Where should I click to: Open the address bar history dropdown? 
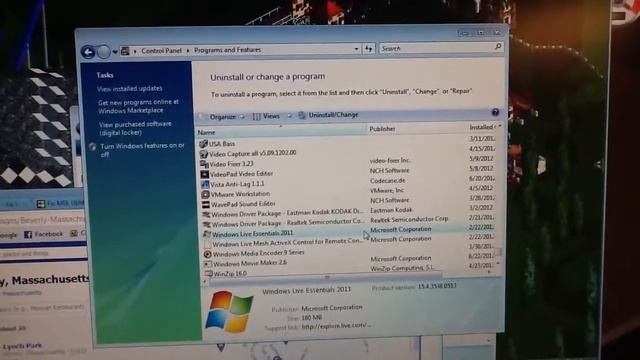click(356, 49)
